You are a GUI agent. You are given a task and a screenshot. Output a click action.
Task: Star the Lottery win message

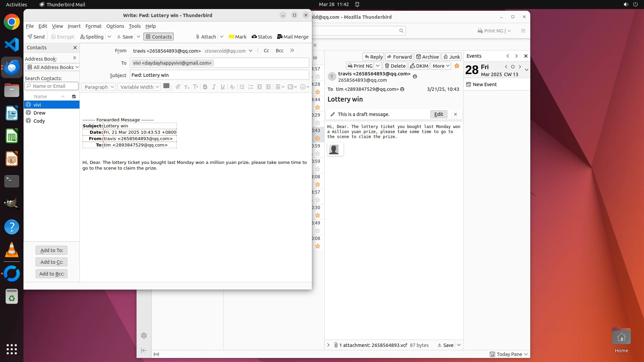click(x=457, y=66)
